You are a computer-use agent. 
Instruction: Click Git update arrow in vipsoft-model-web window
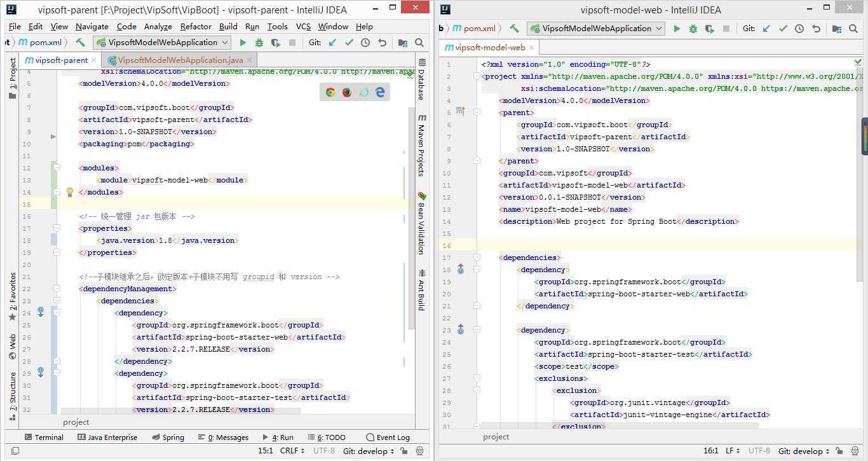pos(766,29)
